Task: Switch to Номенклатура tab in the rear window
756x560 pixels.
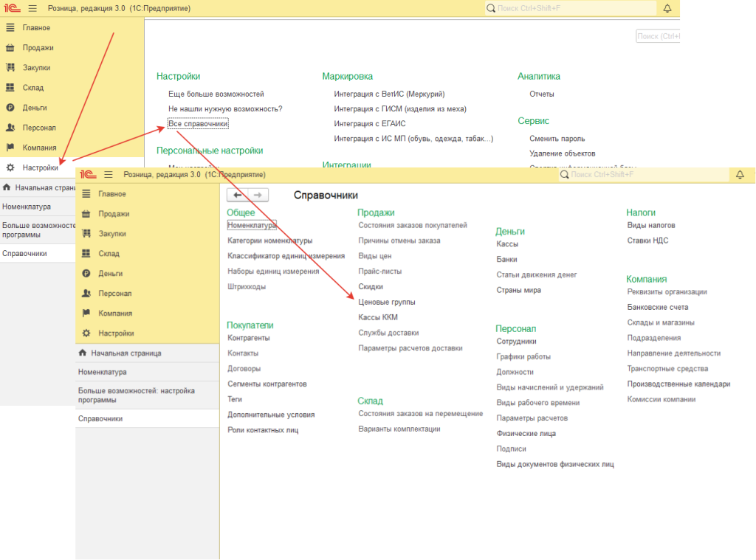Action: coord(38,207)
